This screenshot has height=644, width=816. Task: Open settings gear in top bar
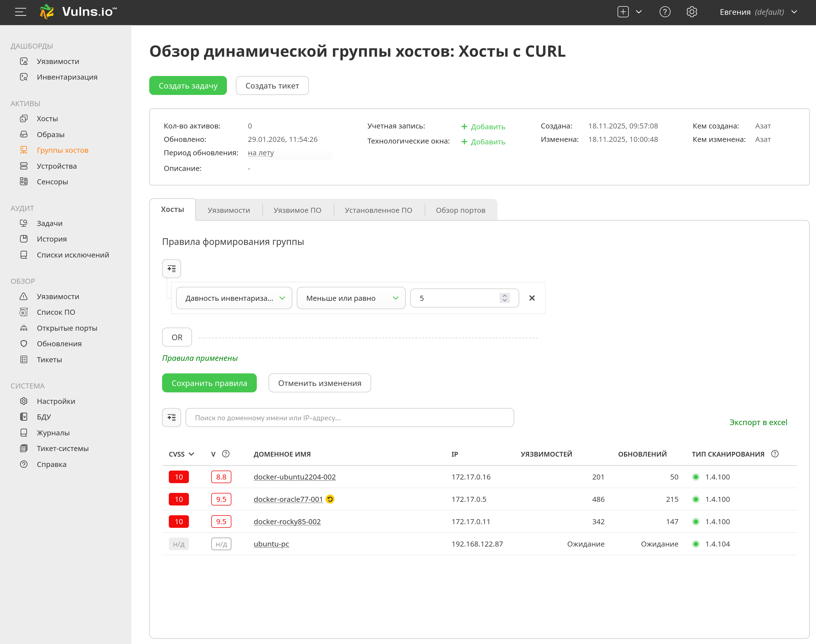point(692,12)
